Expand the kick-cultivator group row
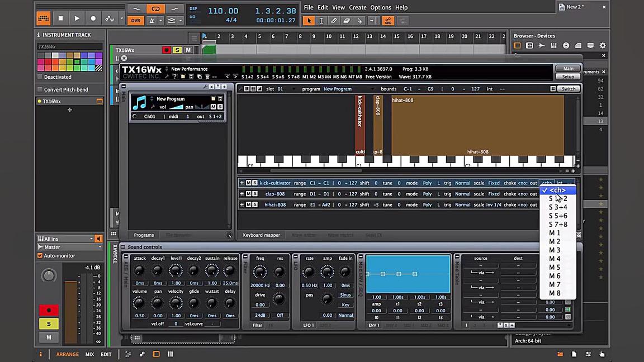This screenshot has width=644, height=362. tap(242, 183)
